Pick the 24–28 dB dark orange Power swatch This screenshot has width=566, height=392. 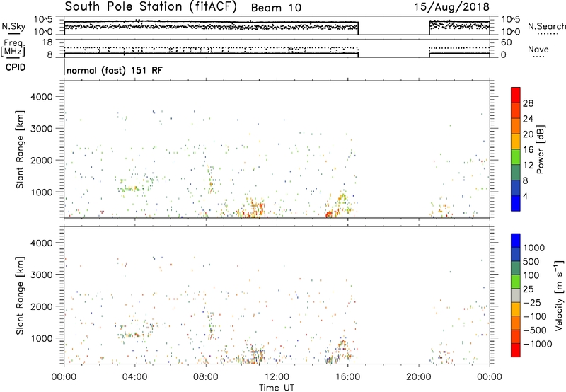point(516,110)
